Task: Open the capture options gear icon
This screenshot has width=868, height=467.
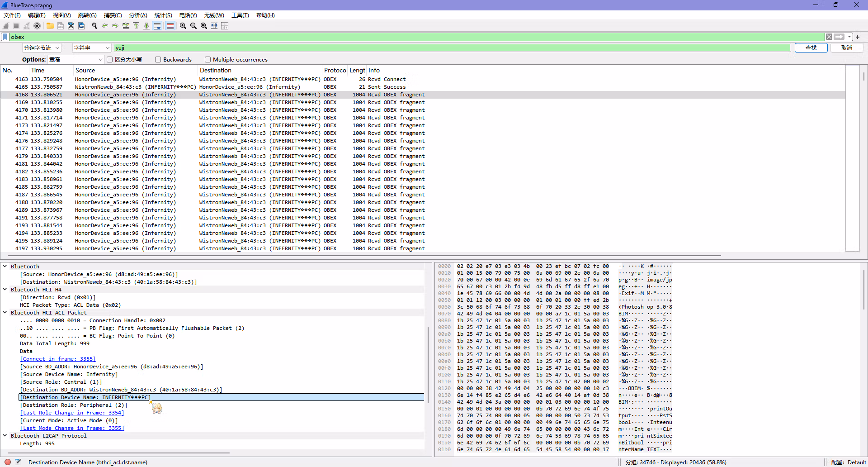Action: pyautogui.click(x=37, y=26)
